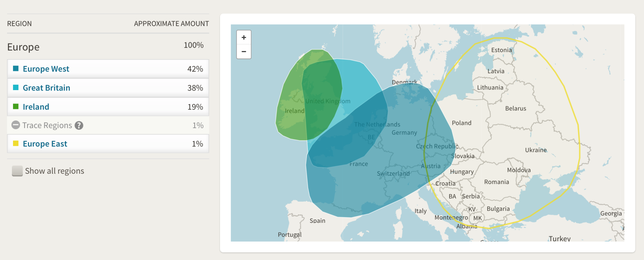Click the Europe heading in region list
The width and height of the screenshot is (644, 260).
pos(23,47)
